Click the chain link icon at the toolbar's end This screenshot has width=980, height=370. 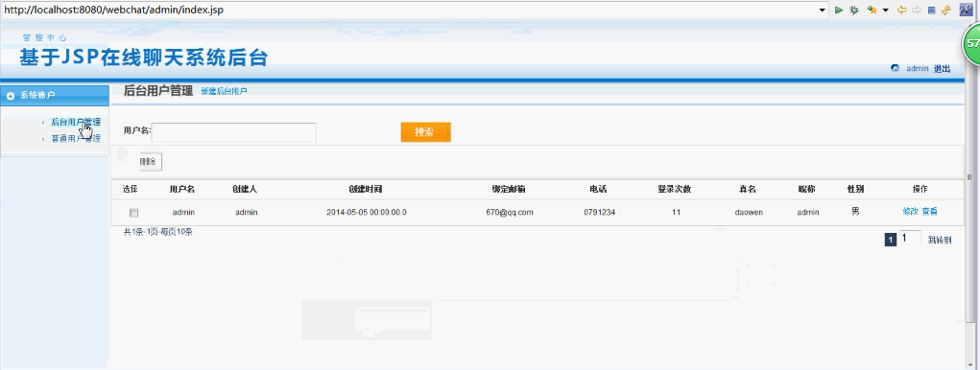(x=967, y=10)
